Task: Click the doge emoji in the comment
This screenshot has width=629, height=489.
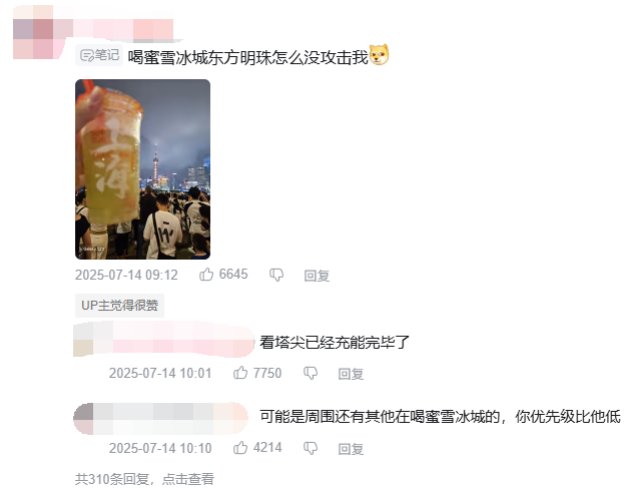Action: coord(379,55)
